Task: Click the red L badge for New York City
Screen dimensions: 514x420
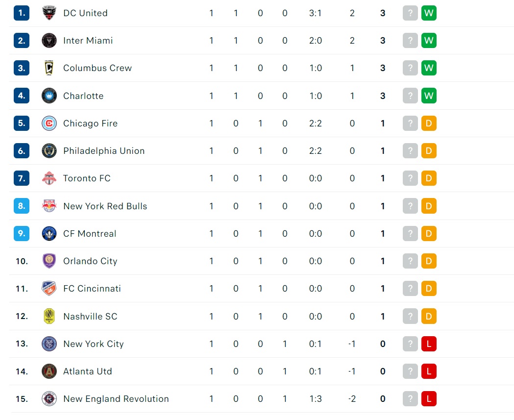Action: tap(429, 344)
